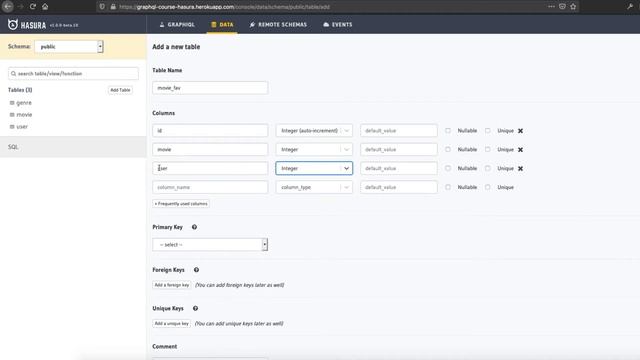Click default_value field for id column
Screen dimensions: 640x360
[x=399, y=131]
